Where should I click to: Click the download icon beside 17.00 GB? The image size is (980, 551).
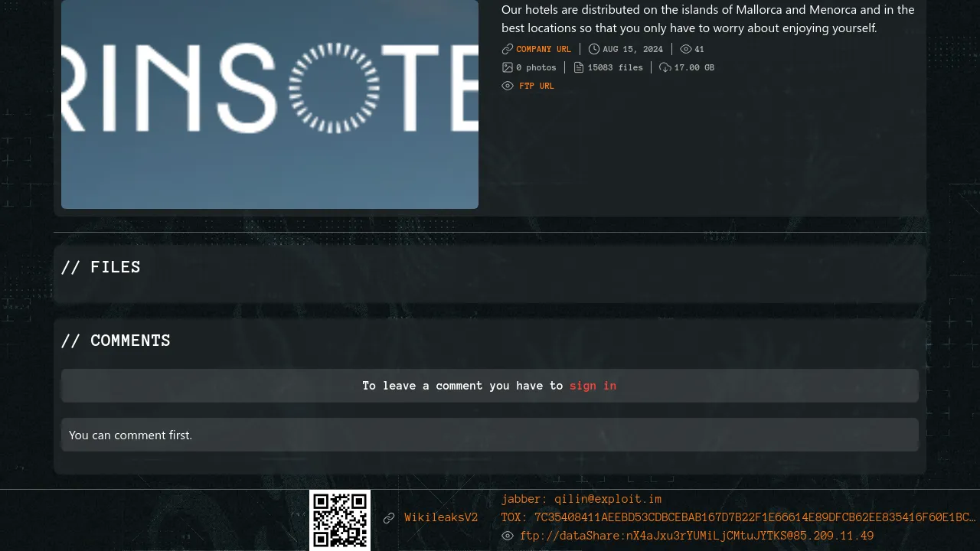click(665, 67)
